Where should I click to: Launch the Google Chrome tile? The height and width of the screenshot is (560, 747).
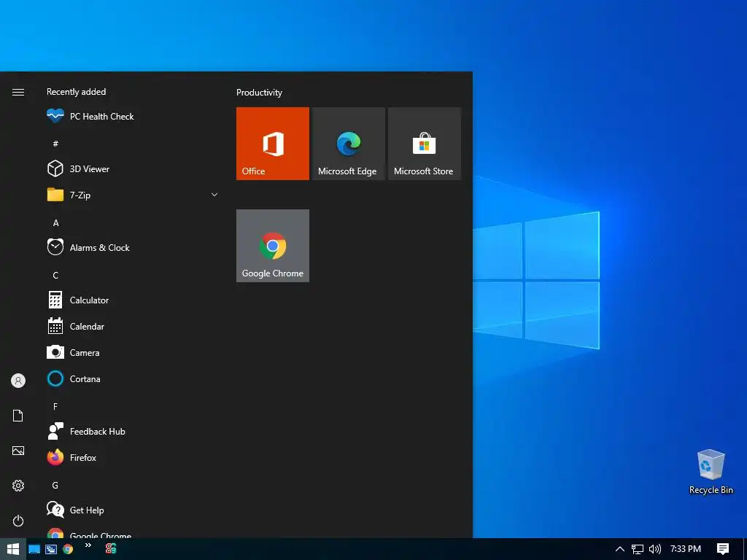pos(273,246)
